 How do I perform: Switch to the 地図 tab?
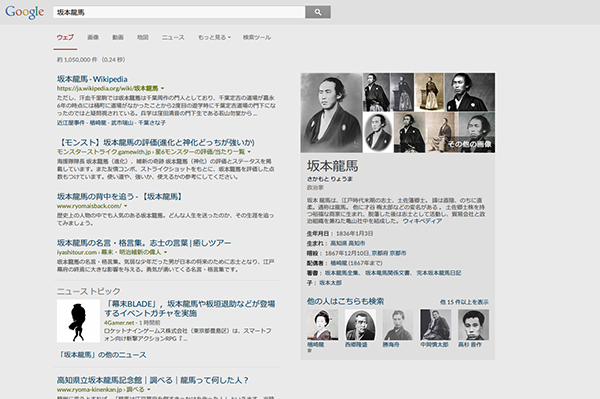pyautogui.click(x=143, y=37)
